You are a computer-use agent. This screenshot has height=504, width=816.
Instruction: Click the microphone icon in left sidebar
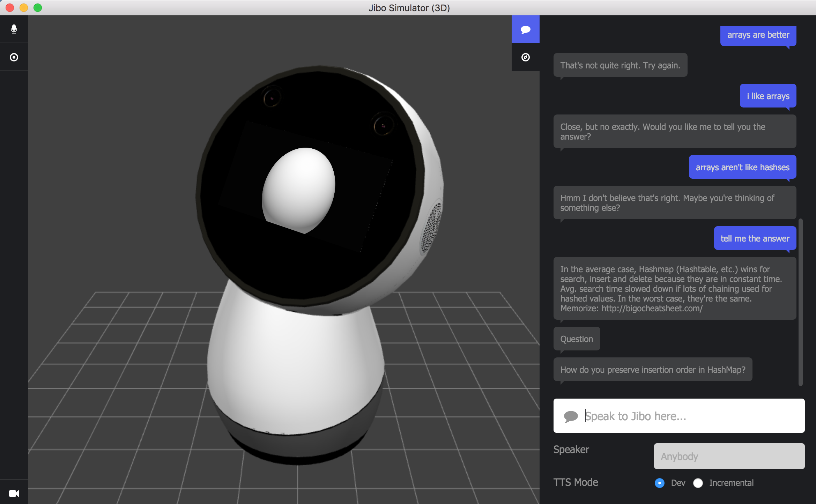pos(14,29)
